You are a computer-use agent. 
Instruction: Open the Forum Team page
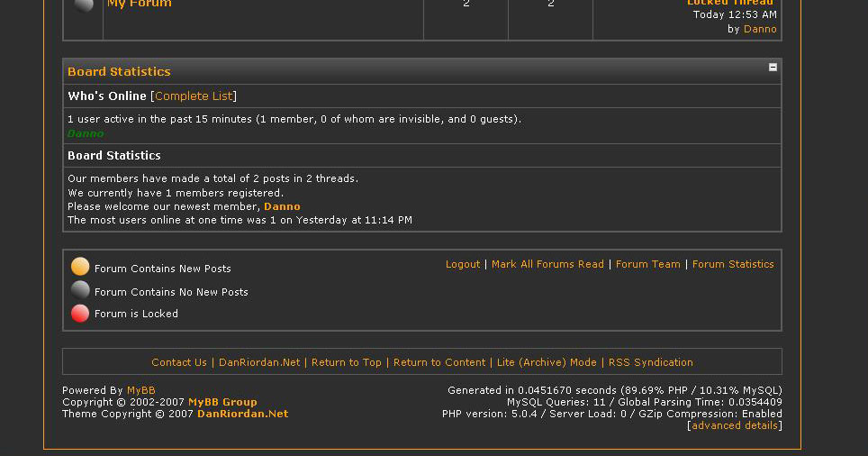click(x=647, y=264)
